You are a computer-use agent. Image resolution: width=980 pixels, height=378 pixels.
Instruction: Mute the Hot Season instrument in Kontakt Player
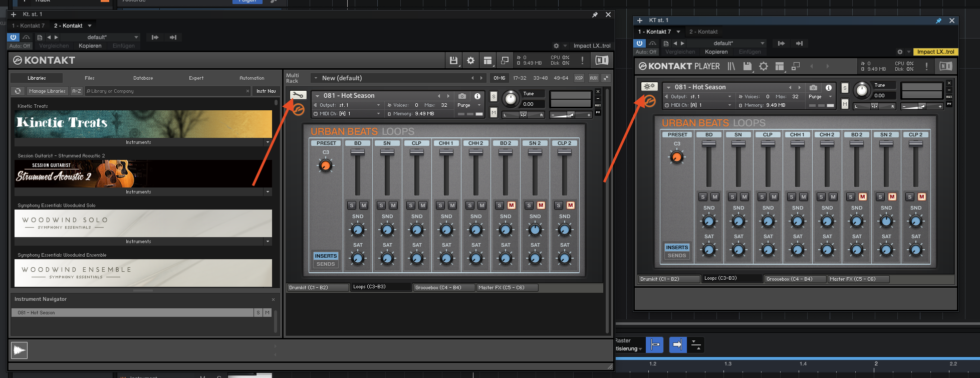[845, 104]
